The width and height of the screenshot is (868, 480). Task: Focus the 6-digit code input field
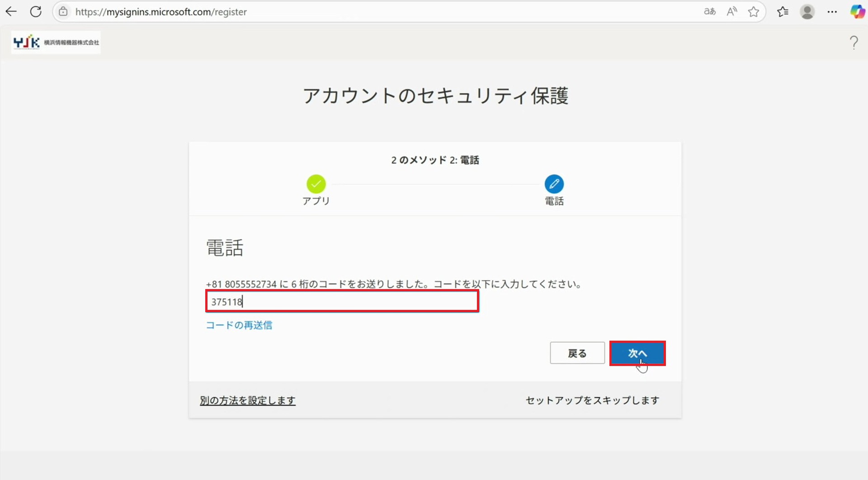342,302
